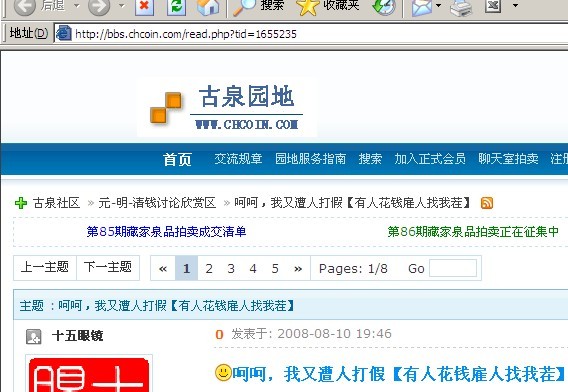Go to page 2 of thread

point(209,268)
